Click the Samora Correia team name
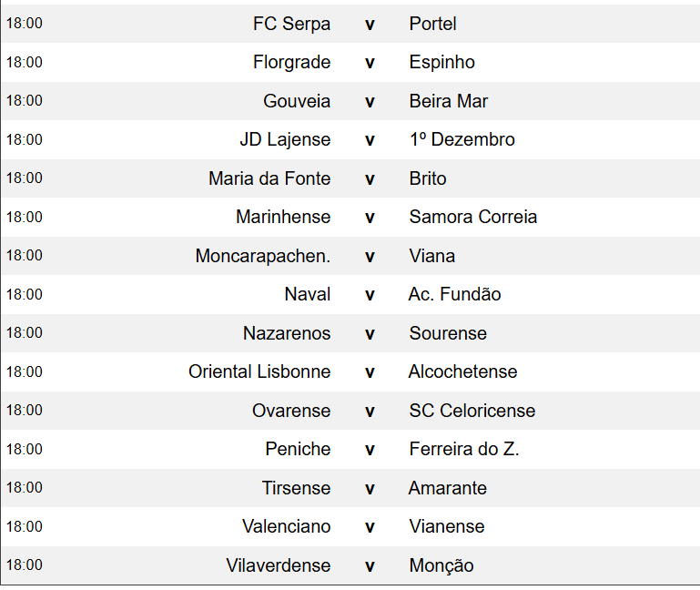 pos(472,217)
